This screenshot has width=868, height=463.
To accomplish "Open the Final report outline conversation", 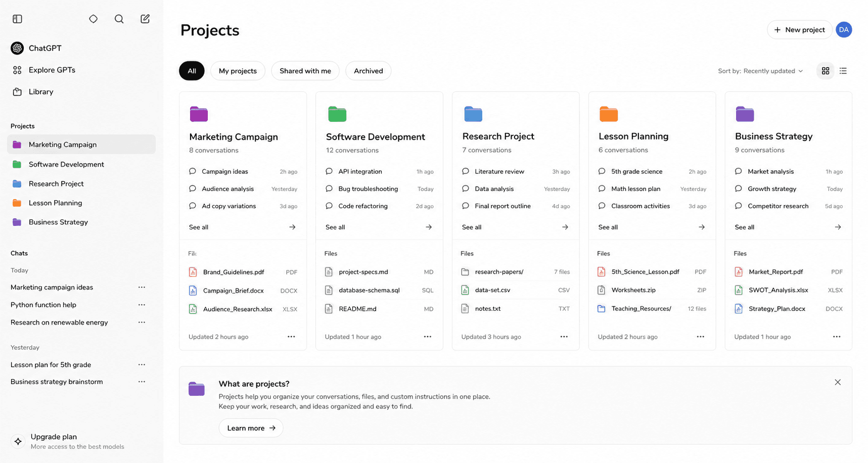I will coord(516,206).
